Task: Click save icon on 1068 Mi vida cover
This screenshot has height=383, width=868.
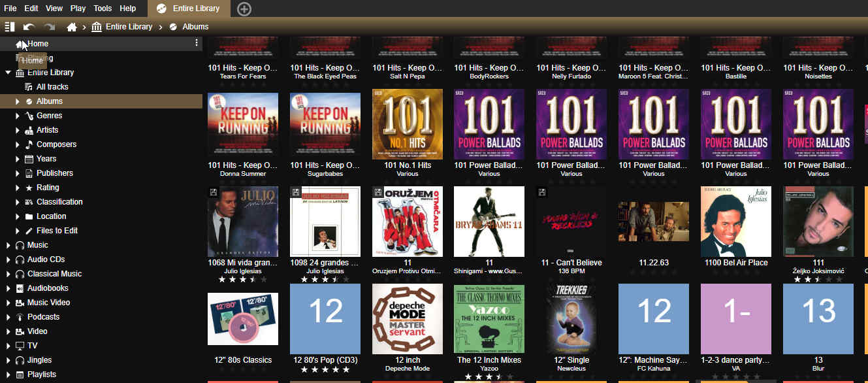Action: tap(213, 192)
